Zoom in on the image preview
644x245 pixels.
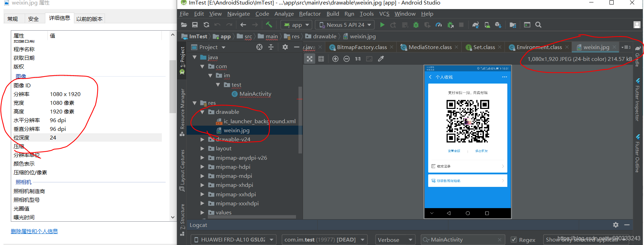coord(335,59)
